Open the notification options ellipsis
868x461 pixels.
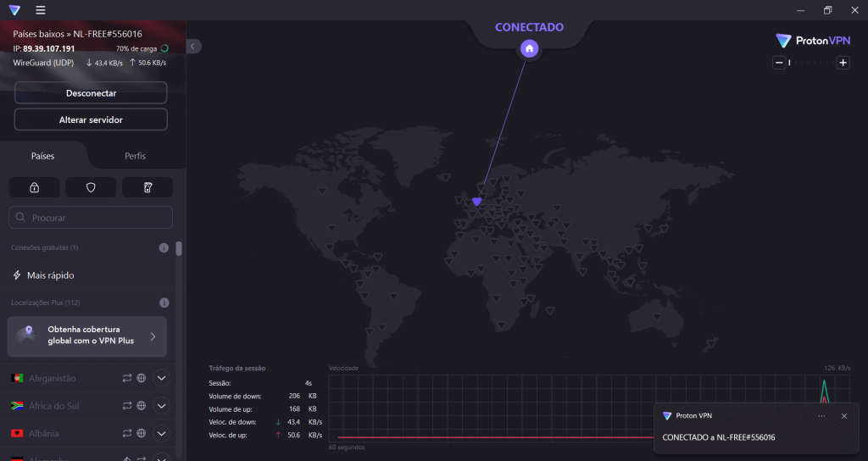821,416
